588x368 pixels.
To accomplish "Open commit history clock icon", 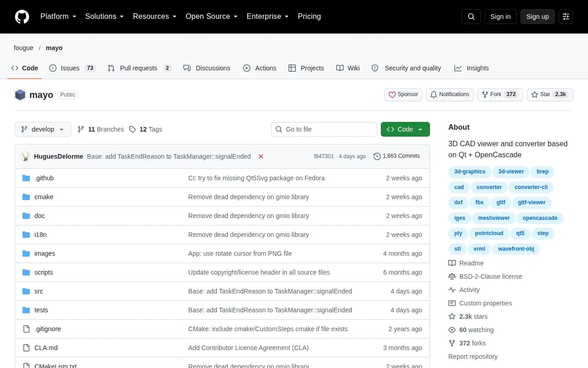I will tap(377, 156).
